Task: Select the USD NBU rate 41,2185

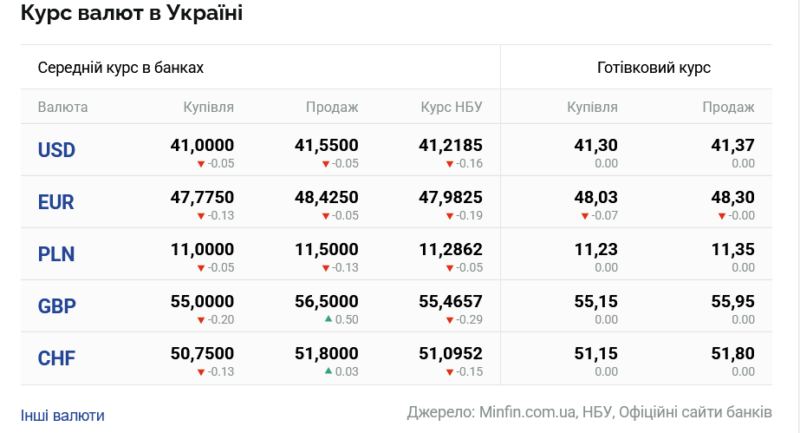Action: point(450,146)
